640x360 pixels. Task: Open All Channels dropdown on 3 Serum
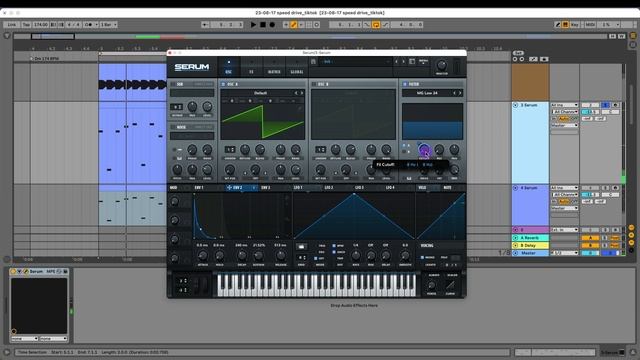[564, 111]
